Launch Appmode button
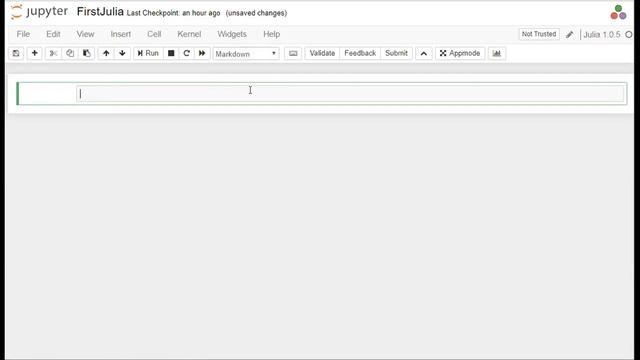 [460, 53]
